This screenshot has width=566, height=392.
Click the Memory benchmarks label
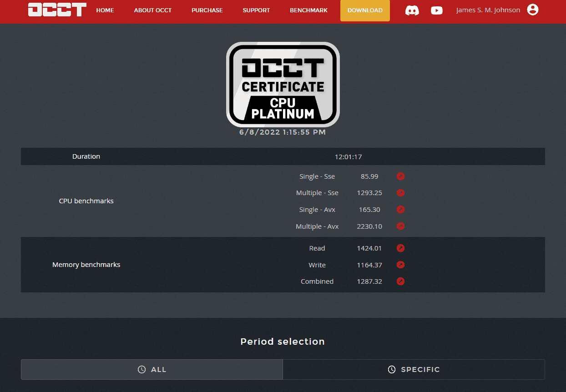pyautogui.click(x=86, y=265)
